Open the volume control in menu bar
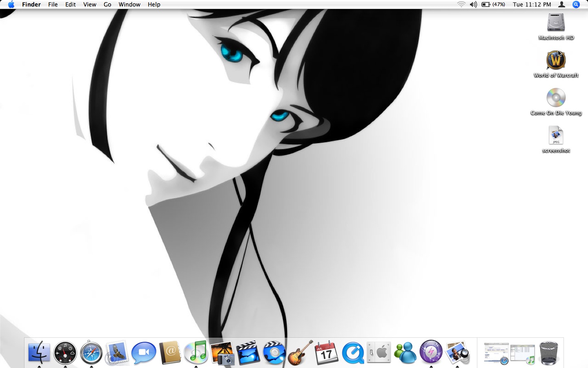 pos(473,4)
